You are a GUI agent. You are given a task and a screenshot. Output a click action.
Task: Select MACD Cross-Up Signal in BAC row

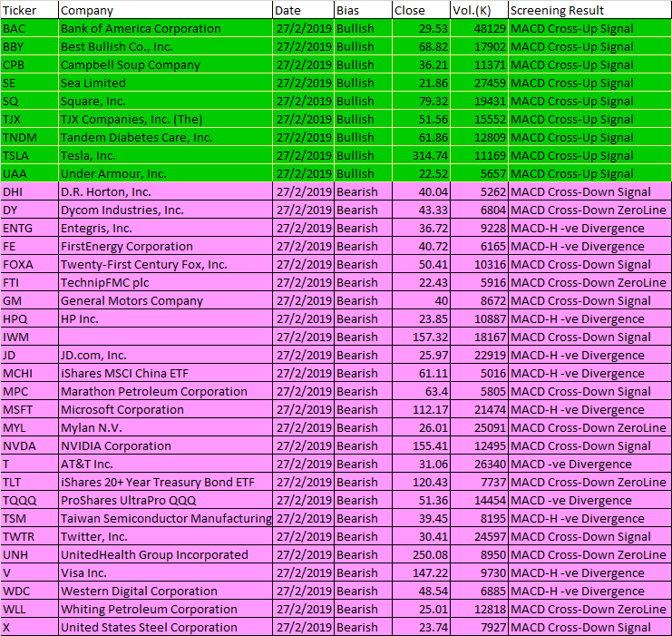pyautogui.click(x=589, y=28)
